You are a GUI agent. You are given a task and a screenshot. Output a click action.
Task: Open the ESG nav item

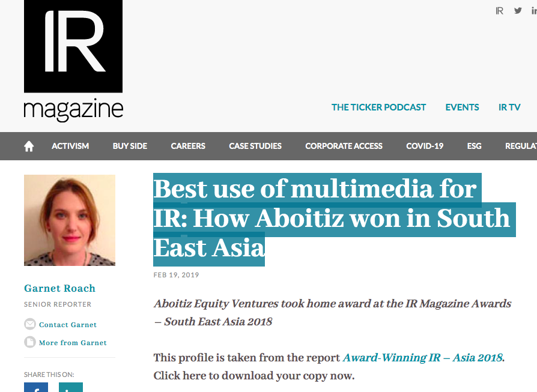tap(474, 146)
